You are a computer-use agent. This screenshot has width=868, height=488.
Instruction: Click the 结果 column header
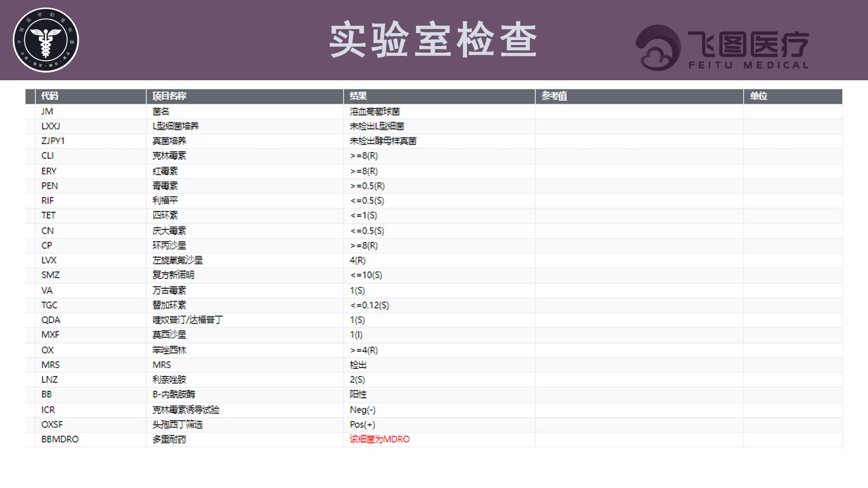[439, 96]
